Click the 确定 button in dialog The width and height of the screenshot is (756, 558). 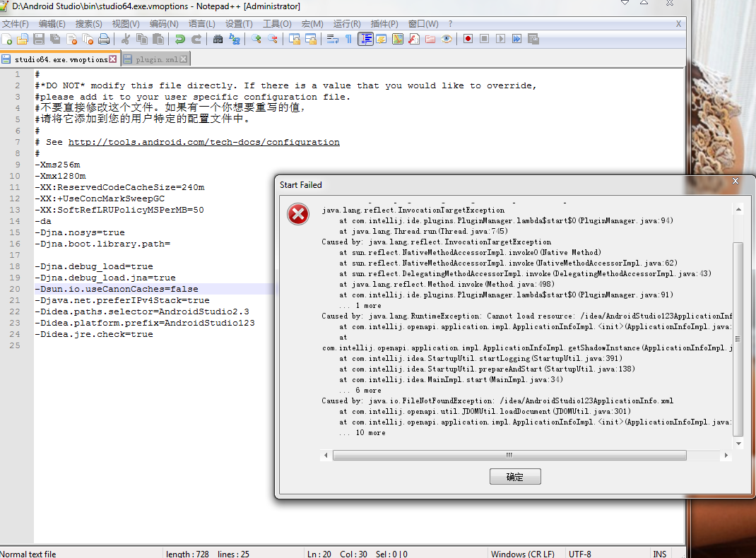pos(515,477)
